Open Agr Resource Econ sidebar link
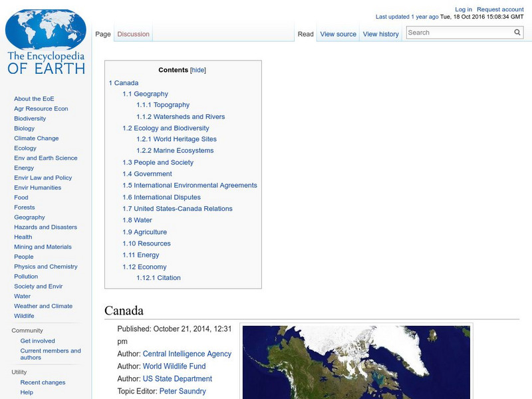The height and width of the screenshot is (399, 532). 41,108
